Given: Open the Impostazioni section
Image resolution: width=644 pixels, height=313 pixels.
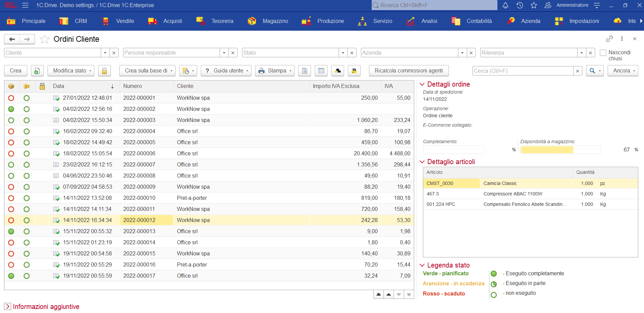Looking at the screenshot, I should [577, 21].
